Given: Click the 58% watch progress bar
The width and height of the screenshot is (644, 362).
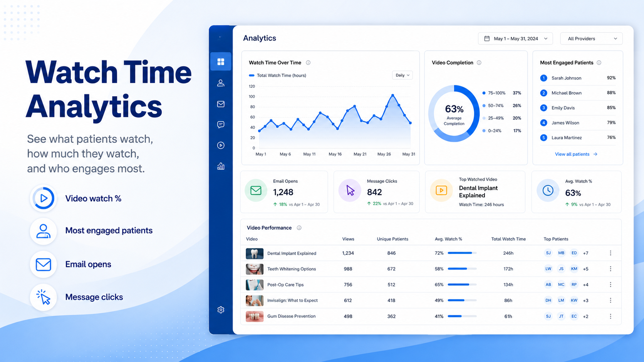Looking at the screenshot, I should click(462, 269).
